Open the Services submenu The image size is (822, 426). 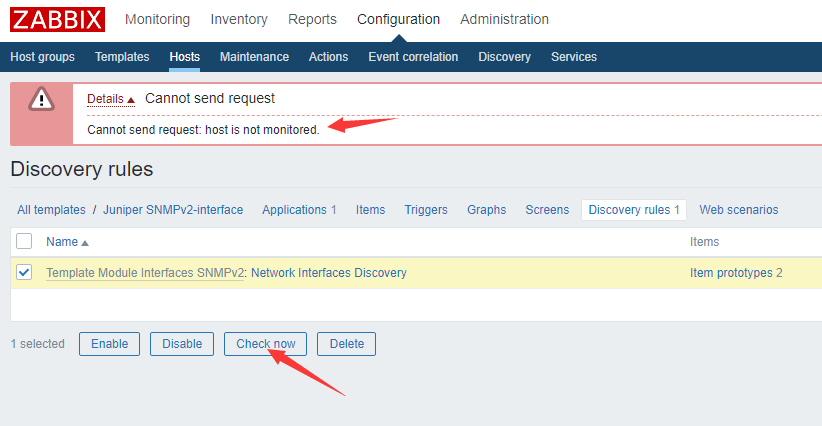click(574, 57)
